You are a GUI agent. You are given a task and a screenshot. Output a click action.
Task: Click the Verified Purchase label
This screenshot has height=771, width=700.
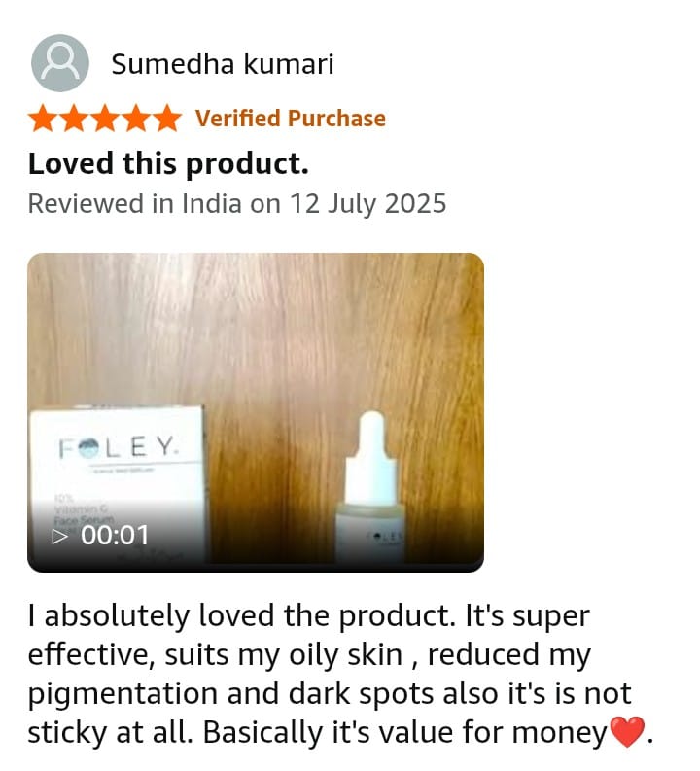(x=291, y=119)
